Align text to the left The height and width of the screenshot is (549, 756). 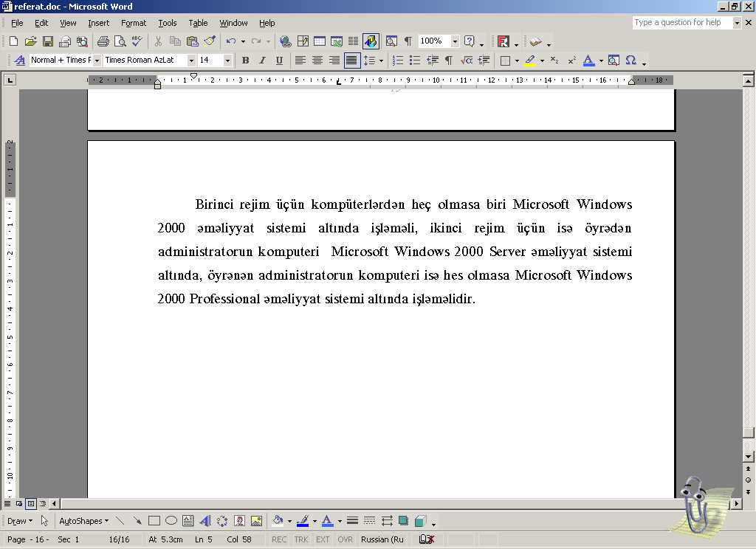(x=300, y=61)
